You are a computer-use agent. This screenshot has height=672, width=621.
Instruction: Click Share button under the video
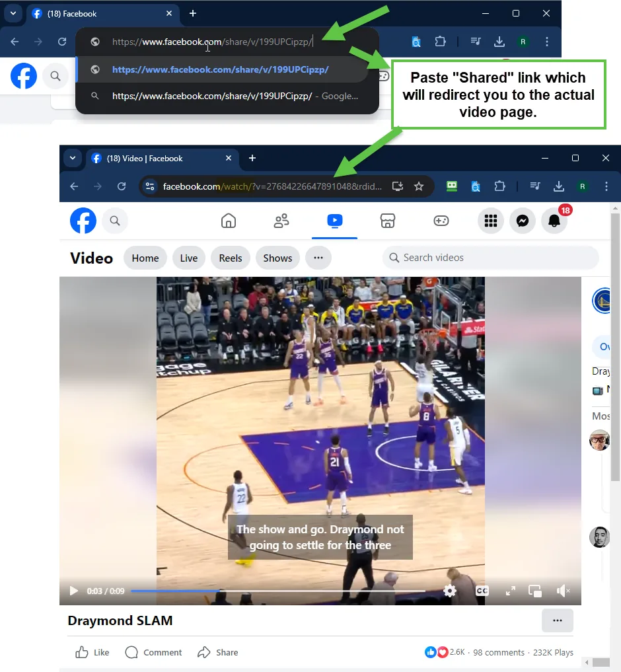218,652
